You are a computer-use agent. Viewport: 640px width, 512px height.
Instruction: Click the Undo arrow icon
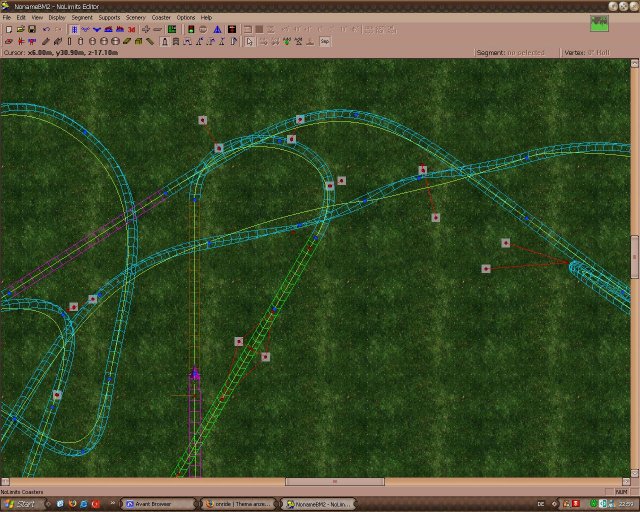(x=46, y=29)
